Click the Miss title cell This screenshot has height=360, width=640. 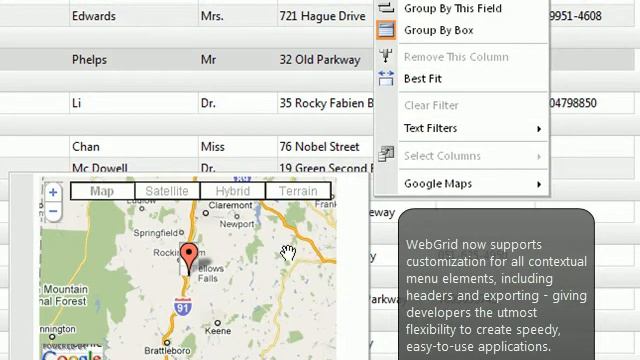click(x=238, y=147)
